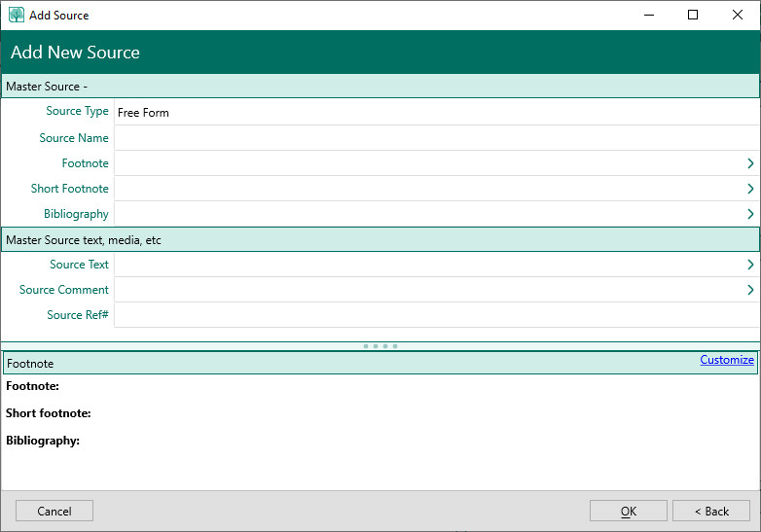The width and height of the screenshot is (761, 532).
Task: Open the Source Text editor arrow
Action: tap(750, 265)
